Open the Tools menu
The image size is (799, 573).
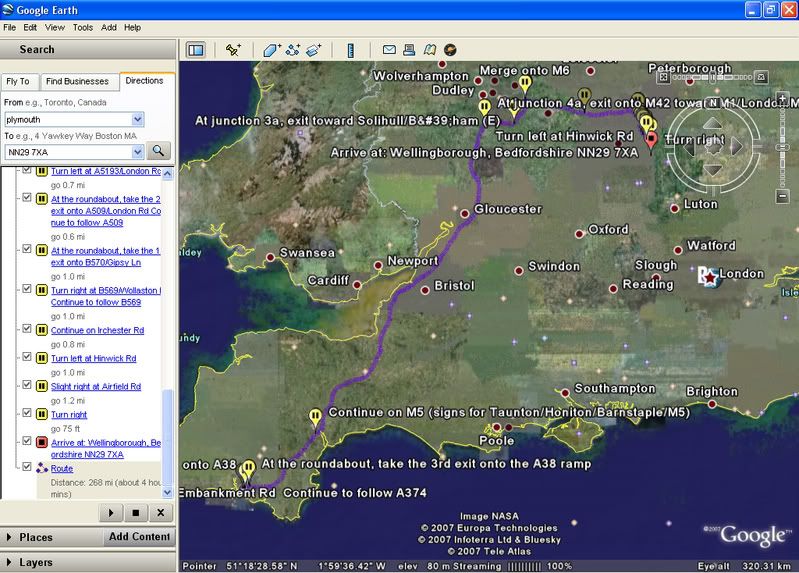(83, 28)
